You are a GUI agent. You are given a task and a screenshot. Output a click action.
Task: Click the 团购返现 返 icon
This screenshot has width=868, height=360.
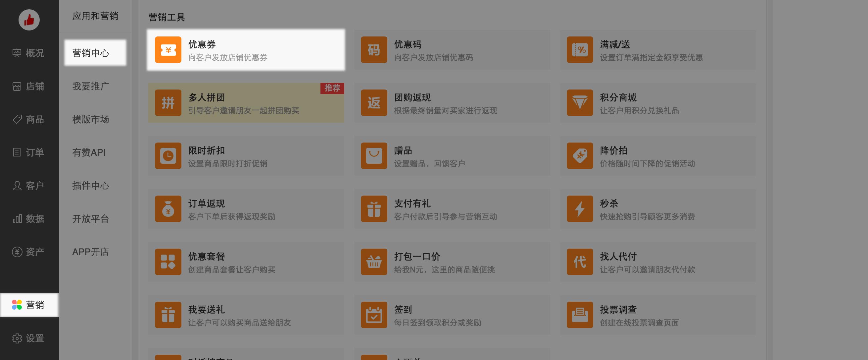[x=374, y=102]
